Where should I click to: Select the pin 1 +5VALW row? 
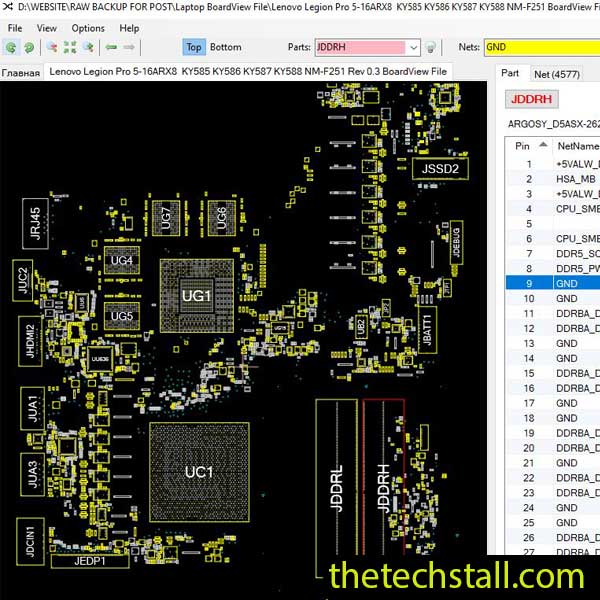point(553,164)
